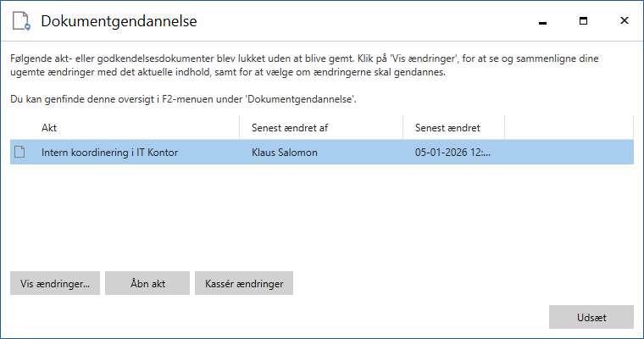Minimize the Dokumentgendannelse window
Viewport: 644px width, 339px height.
542,21
